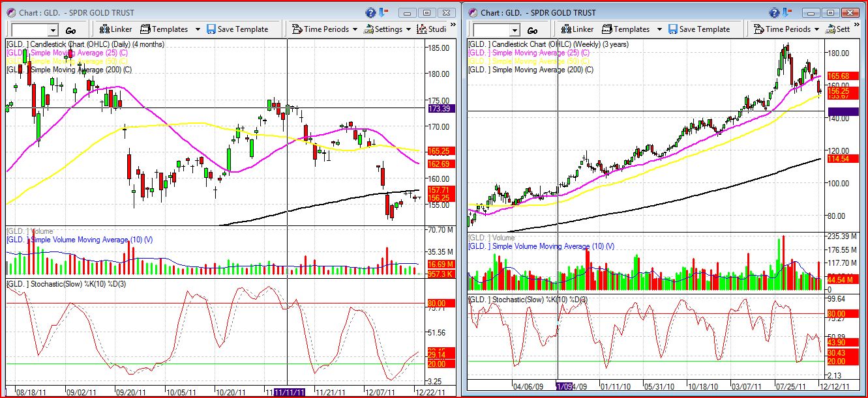The height and width of the screenshot is (398, 868).
Task: Select the daily chart's 'Simple Moving Average (200)' legend
Action: [69, 70]
